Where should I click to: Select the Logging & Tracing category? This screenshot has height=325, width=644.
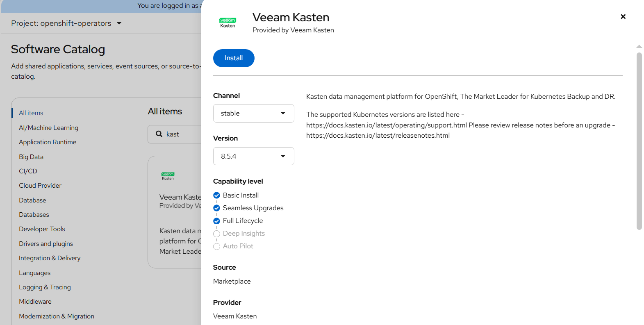pyautogui.click(x=45, y=287)
